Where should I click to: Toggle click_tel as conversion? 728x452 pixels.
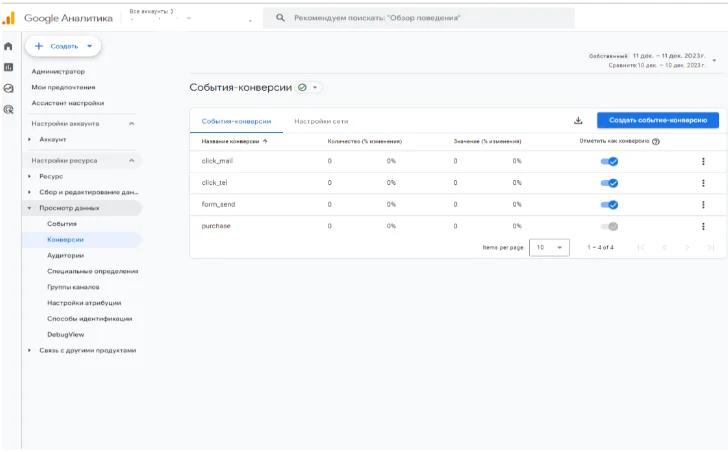click(610, 183)
